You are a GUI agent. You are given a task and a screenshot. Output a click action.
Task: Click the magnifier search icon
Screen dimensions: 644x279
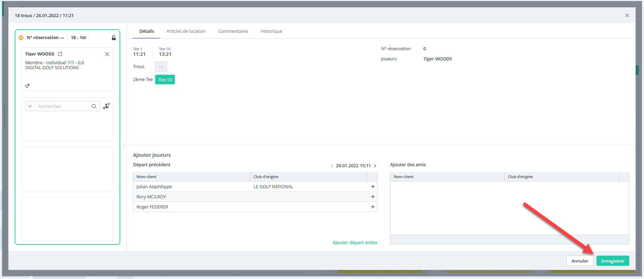click(x=94, y=106)
